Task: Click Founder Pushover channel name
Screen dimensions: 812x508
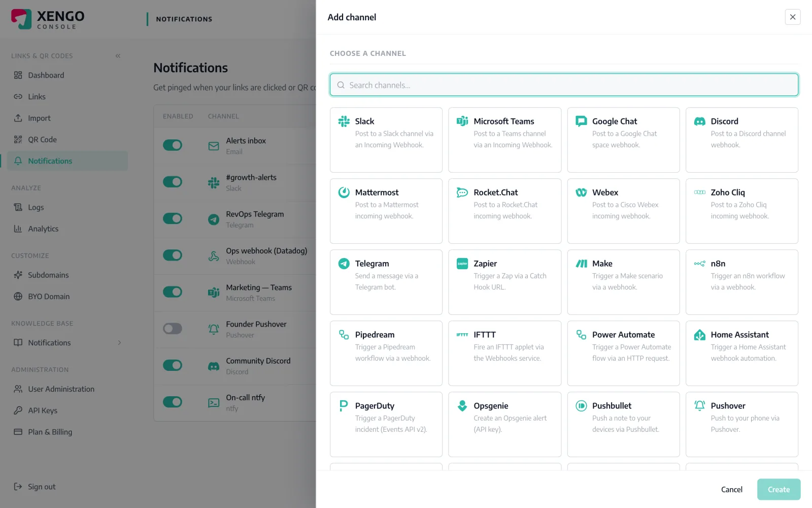Action: tap(256, 324)
